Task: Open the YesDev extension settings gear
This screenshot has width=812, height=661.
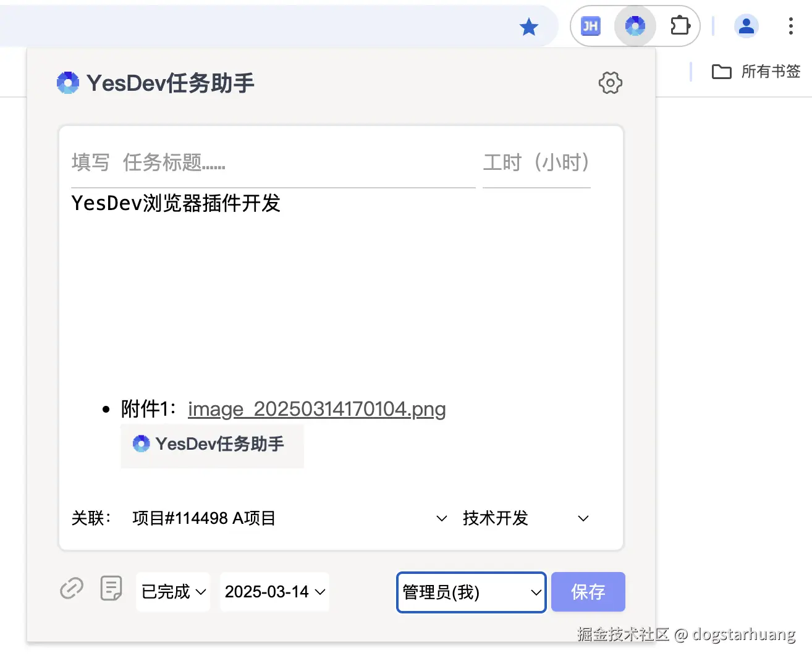Action: click(610, 83)
